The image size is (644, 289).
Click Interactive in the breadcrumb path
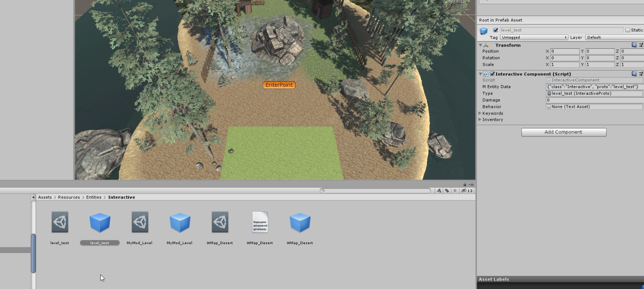point(121,197)
